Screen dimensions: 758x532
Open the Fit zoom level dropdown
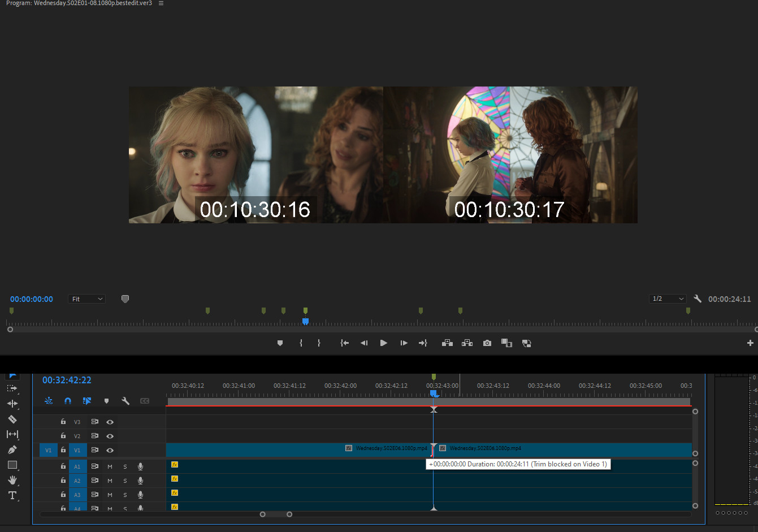point(87,299)
